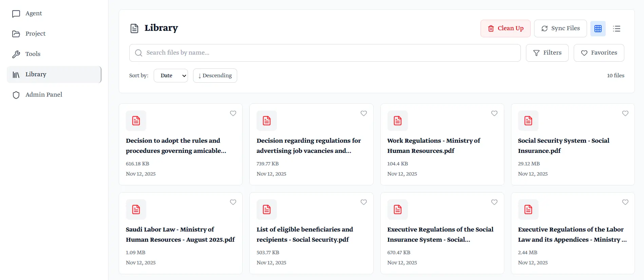
Task: Toggle Descending sort order
Action: pos(215,76)
